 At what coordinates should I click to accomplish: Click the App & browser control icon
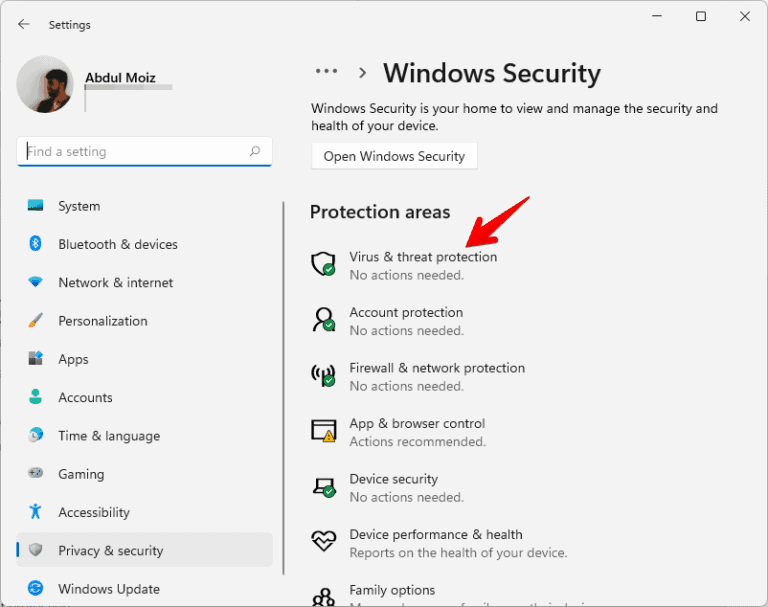coord(323,431)
